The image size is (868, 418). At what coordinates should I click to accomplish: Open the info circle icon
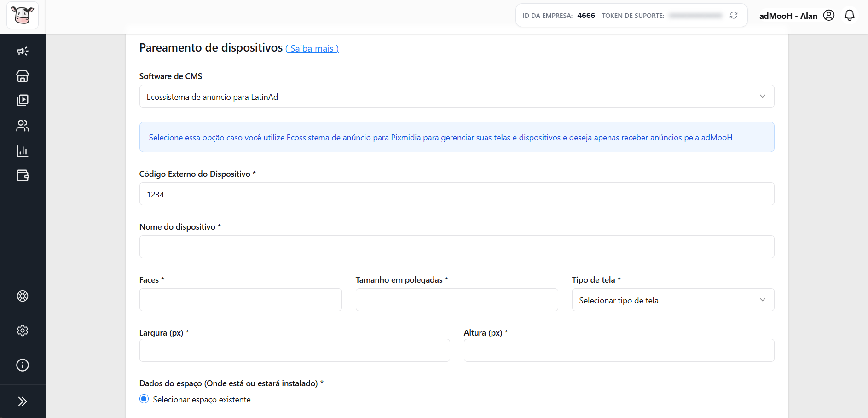(23, 365)
